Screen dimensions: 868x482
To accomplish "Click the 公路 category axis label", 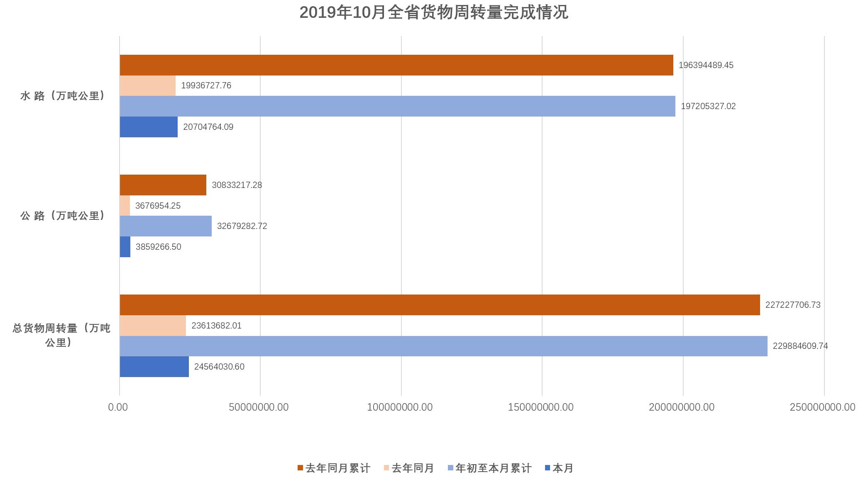I will point(63,216).
